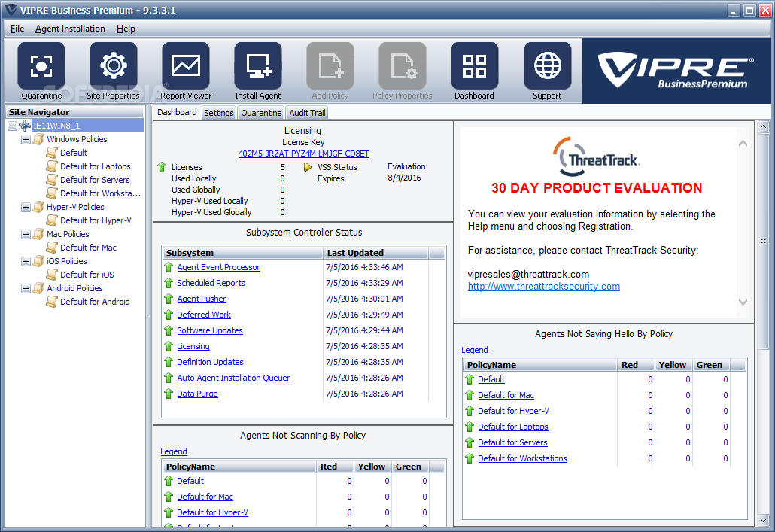Click the grayed Add Policy icon
The image size is (775, 532).
(330, 66)
